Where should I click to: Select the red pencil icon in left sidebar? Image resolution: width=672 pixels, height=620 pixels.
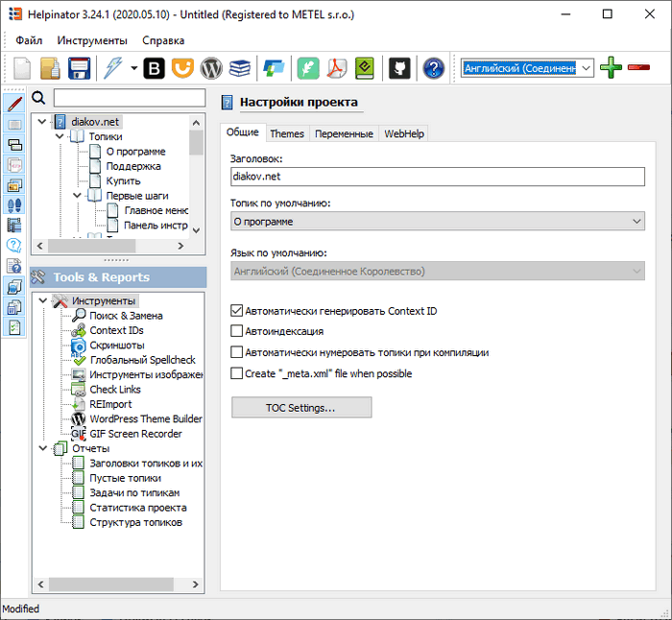click(14, 104)
